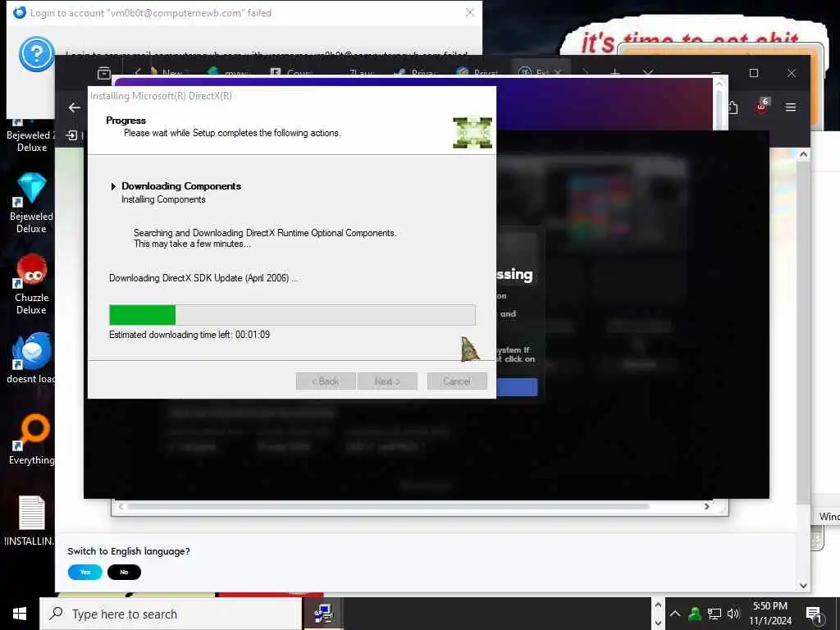
Task: Open the notification center icon
Action: point(814,614)
